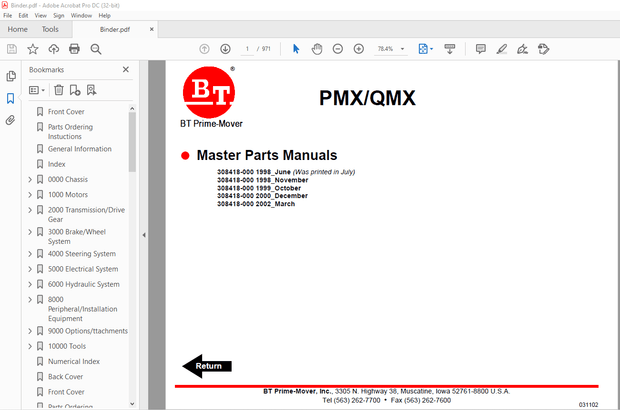
Task: Click the Print file icon
Action: pos(74,49)
